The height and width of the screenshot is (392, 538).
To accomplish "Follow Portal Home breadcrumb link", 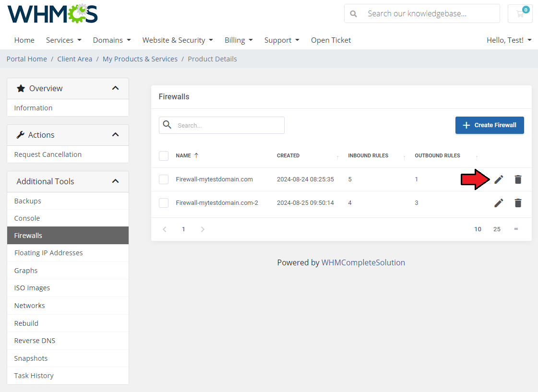I will pos(27,59).
